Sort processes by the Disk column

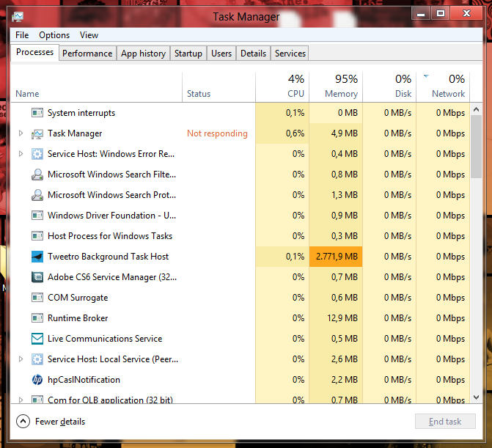(x=389, y=87)
